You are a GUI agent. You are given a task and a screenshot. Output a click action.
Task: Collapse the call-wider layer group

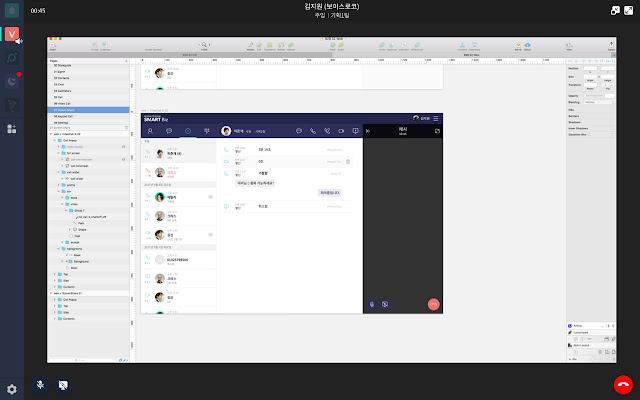pyautogui.click(x=58, y=172)
